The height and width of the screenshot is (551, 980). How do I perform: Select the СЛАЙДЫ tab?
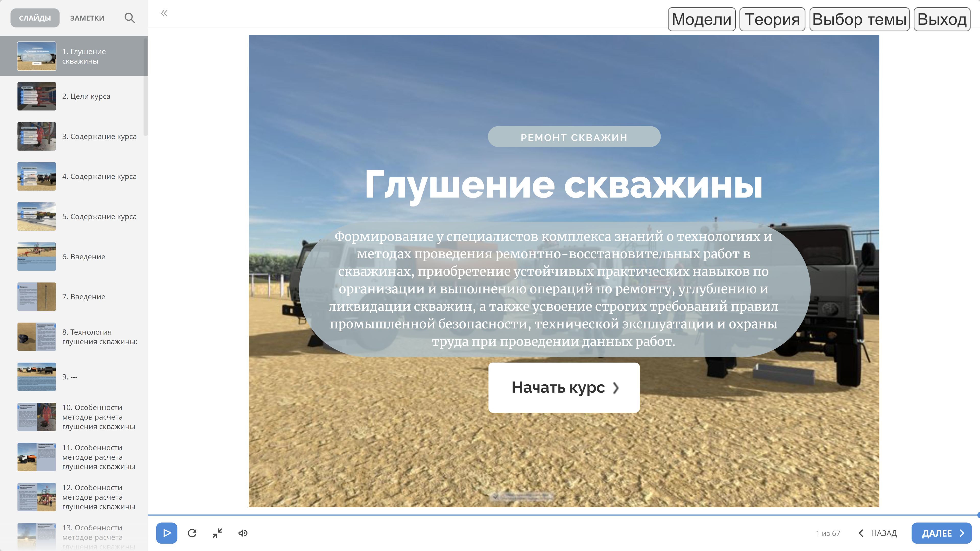click(x=35, y=18)
